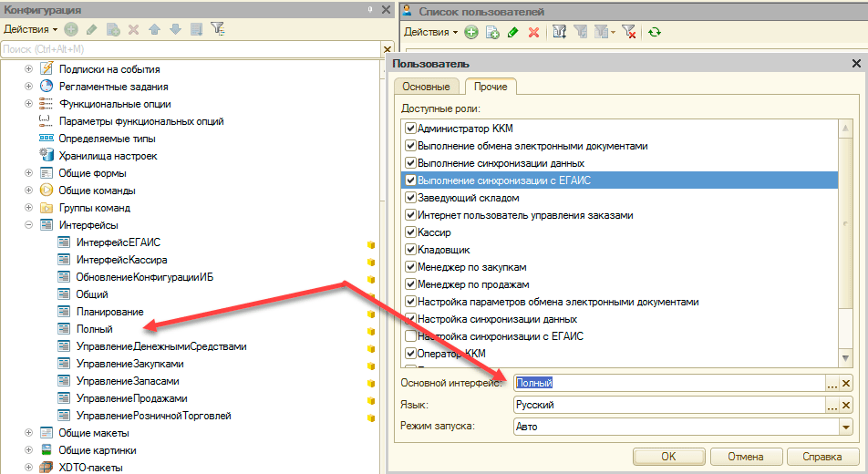868x474 pixels.
Task: Open help with the Справка button
Action: pyautogui.click(x=822, y=457)
